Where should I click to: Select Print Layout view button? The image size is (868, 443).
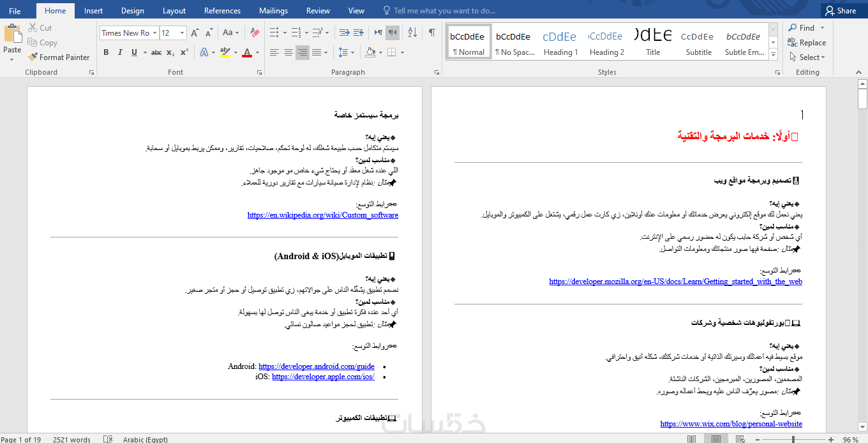tap(715, 439)
